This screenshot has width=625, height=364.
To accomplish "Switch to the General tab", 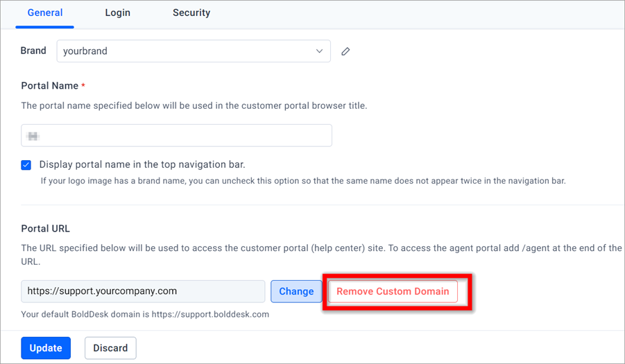I will [44, 12].
